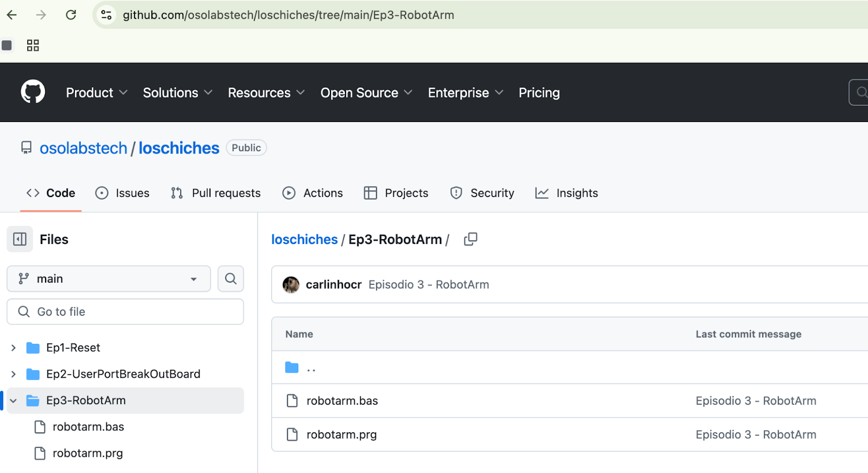This screenshot has width=868, height=473.
Task: Go up to the parent directory via the two dots
Action: (x=311, y=369)
